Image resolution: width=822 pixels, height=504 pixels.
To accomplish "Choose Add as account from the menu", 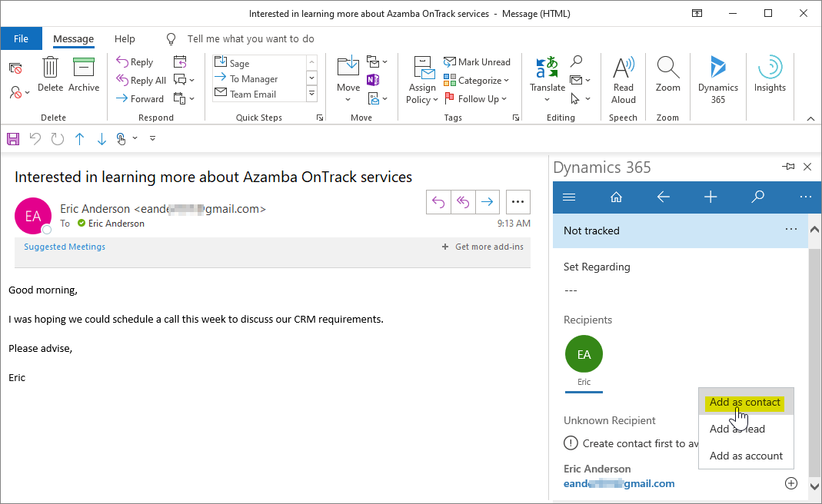I will 745,456.
